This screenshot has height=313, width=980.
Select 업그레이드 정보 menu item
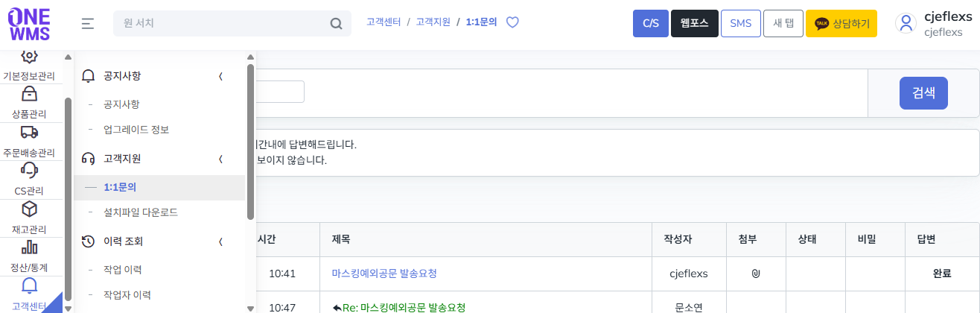pos(136,130)
